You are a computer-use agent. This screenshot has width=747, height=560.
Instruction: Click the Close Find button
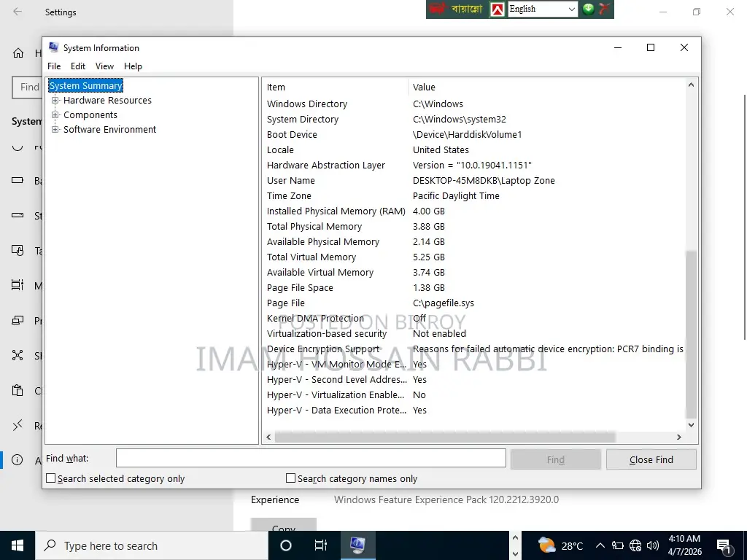point(651,459)
